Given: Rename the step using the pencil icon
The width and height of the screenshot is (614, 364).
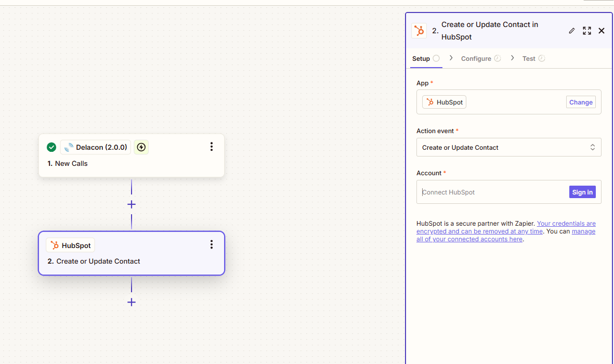Looking at the screenshot, I should tap(572, 31).
